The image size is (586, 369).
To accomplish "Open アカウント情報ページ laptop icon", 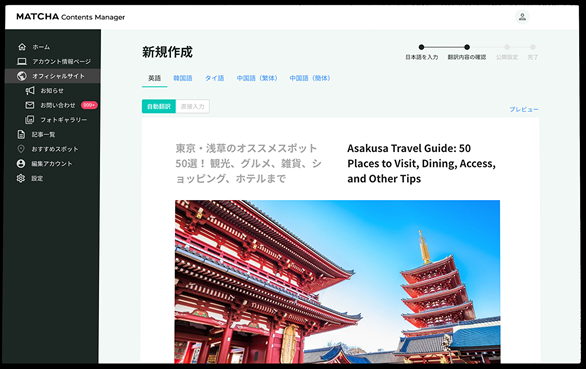I will [22, 61].
